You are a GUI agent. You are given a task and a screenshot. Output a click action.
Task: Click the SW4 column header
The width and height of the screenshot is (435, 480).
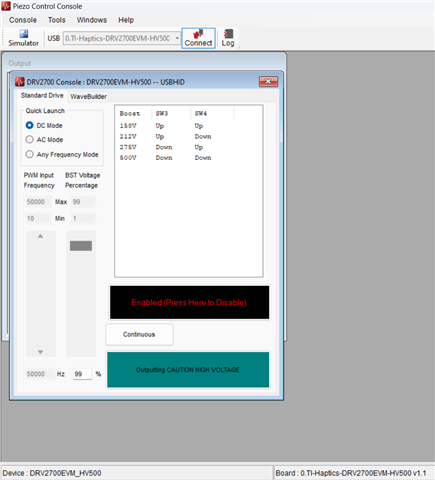pos(212,114)
